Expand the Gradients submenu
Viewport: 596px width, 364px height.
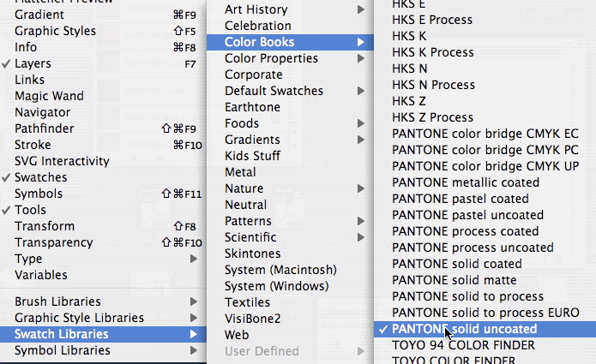click(x=290, y=140)
